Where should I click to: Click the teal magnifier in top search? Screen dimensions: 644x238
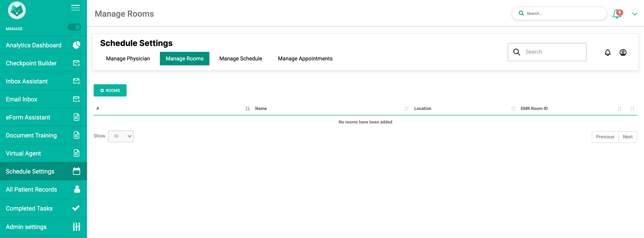coord(521,13)
